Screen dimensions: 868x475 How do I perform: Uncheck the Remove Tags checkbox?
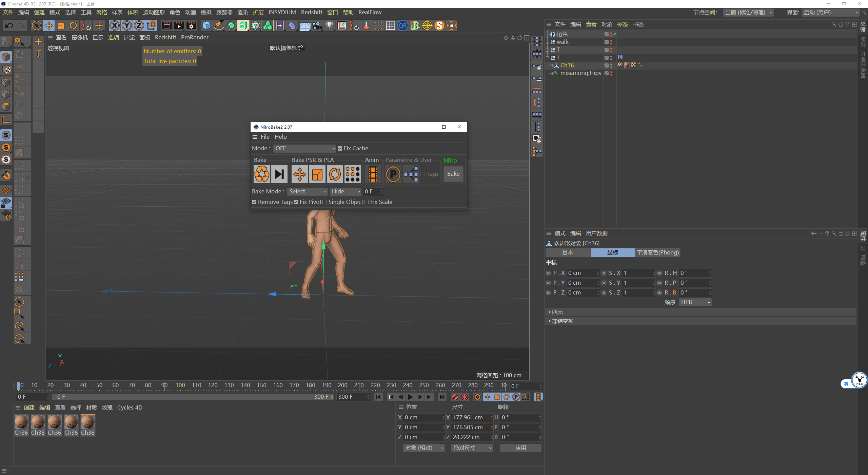[x=254, y=202]
